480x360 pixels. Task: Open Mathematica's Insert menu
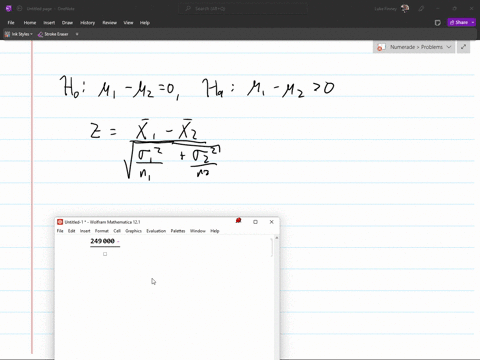[x=85, y=231]
